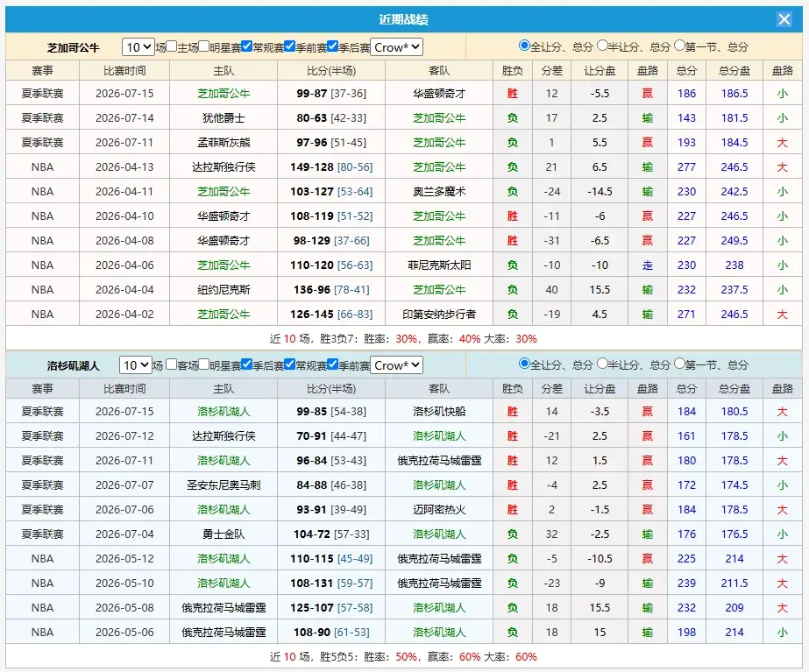Image resolution: width=809 pixels, height=672 pixels.
Task: Open the game count dropdown for 洛杉矶湖人
Action: pos(135,365)
